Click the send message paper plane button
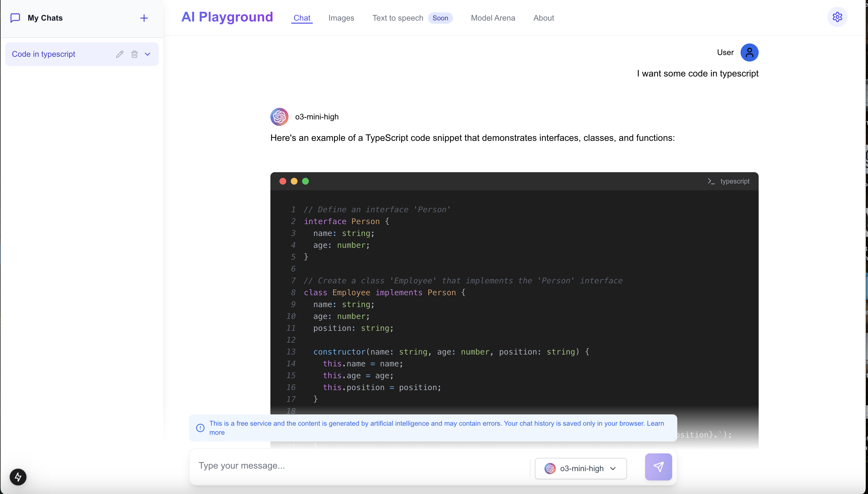868x494 pixels. (658, 467)
